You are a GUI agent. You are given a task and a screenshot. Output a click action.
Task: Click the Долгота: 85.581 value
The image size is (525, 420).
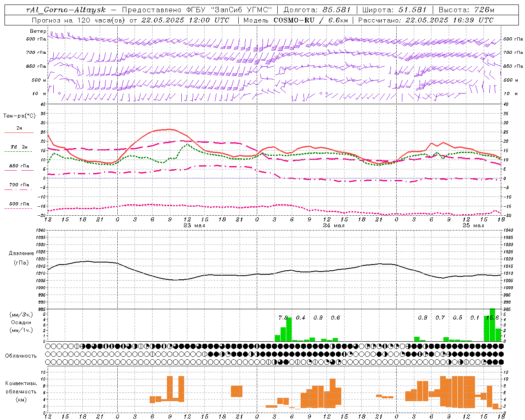click(x=317, y=10)
